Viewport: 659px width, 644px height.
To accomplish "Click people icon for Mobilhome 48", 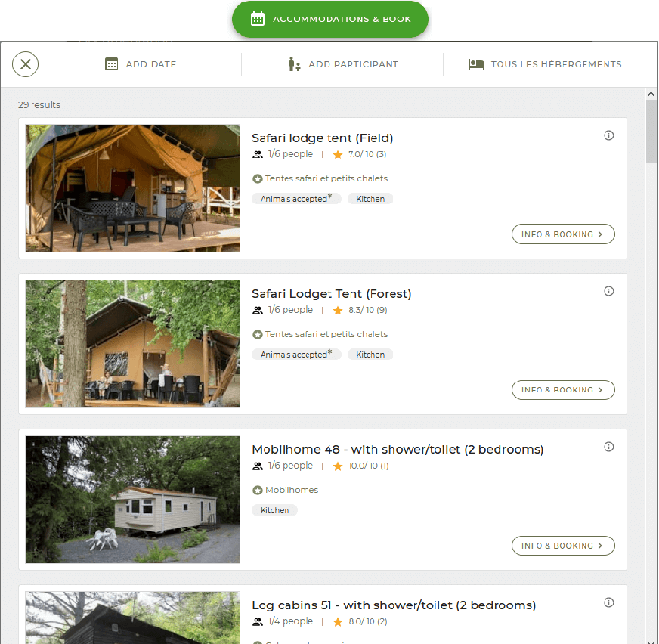I will (257, 466).
